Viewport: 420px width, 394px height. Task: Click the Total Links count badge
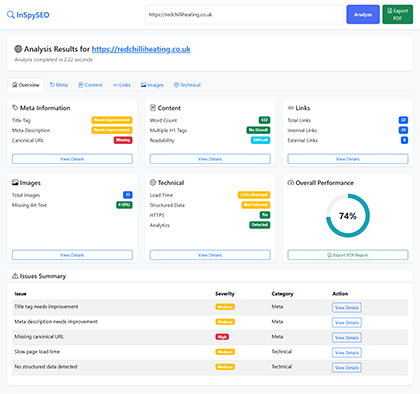click(403, 120)
